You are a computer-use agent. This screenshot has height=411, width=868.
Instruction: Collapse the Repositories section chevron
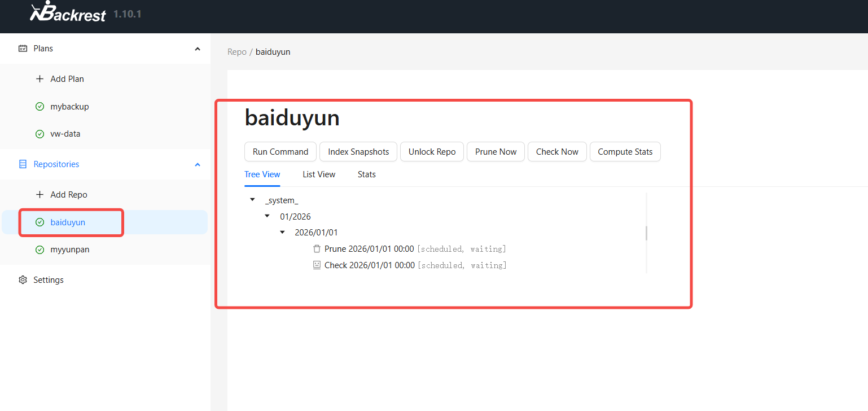pyautogui.click(x=198, y=165)
